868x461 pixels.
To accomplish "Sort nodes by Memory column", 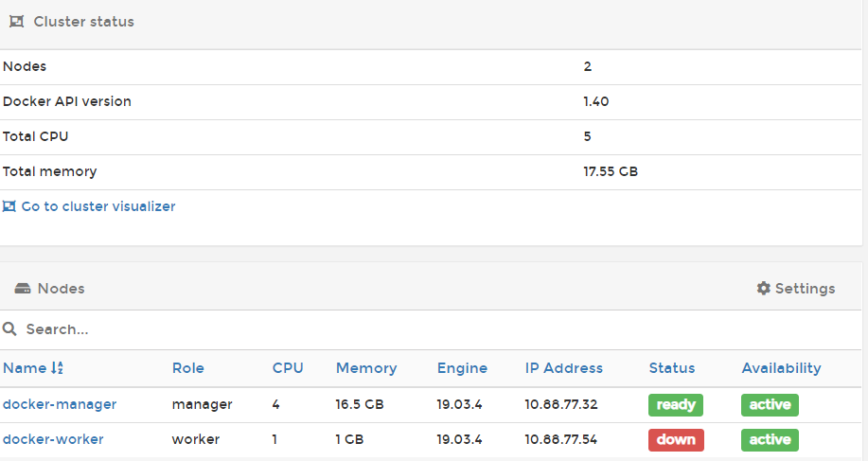I will 366,368.
